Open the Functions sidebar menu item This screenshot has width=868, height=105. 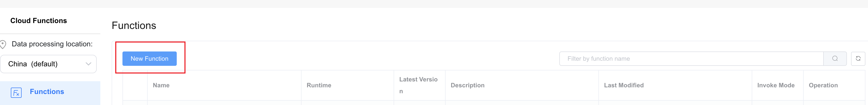coord(50,92)
